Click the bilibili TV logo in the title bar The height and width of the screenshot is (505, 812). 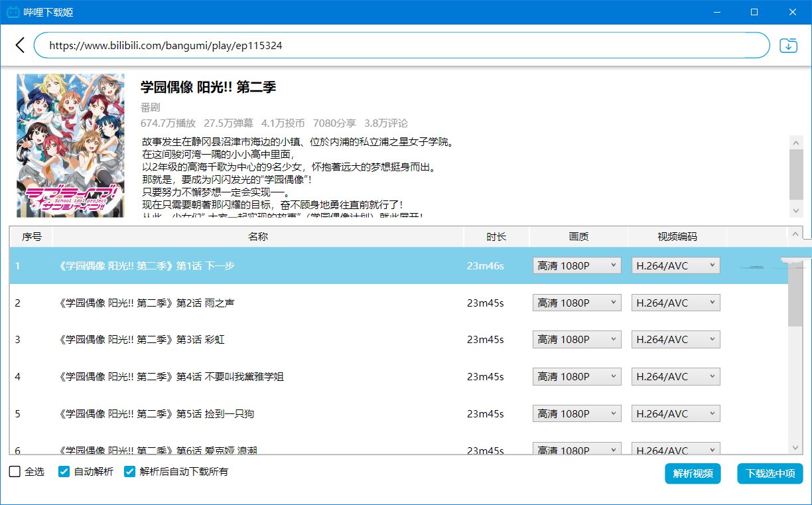[x=15, y=11]
